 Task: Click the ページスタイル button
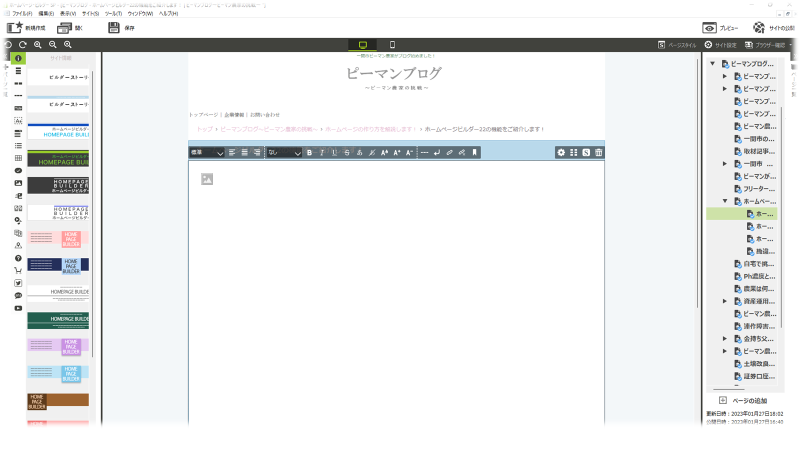point(677,45)
